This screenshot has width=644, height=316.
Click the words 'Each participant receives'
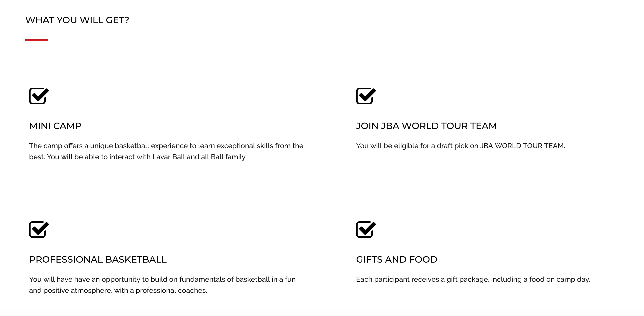[x=398, y=279]
